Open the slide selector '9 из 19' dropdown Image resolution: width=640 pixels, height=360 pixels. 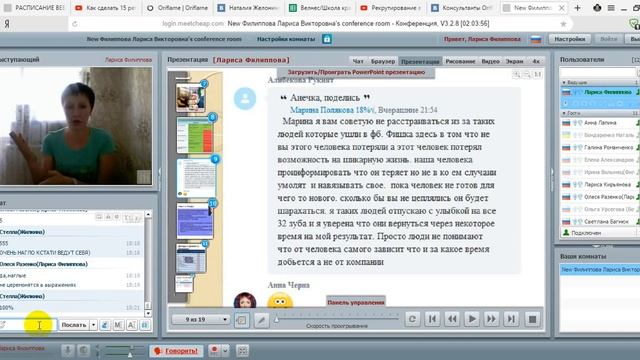[200, 319]
